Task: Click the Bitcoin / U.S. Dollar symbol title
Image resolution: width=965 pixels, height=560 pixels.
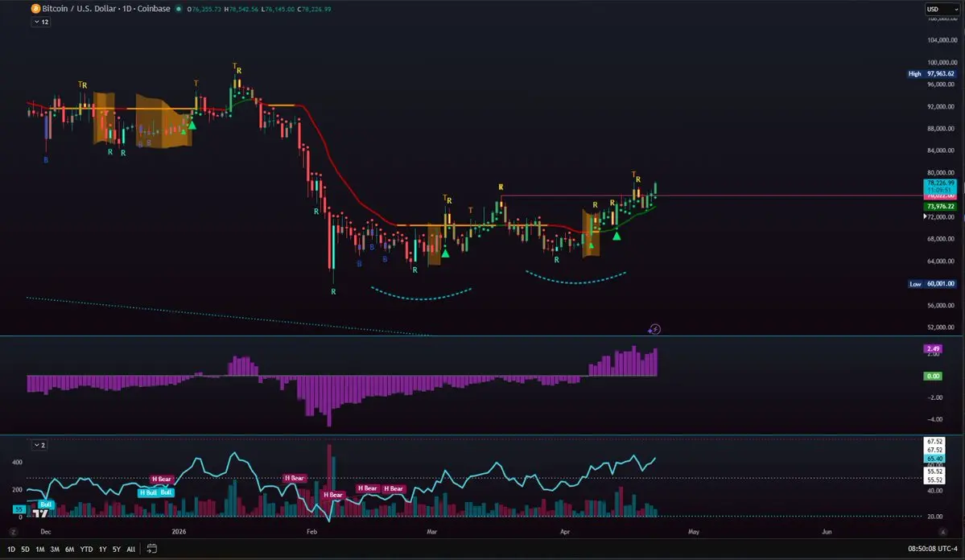Action: point(81,9)
